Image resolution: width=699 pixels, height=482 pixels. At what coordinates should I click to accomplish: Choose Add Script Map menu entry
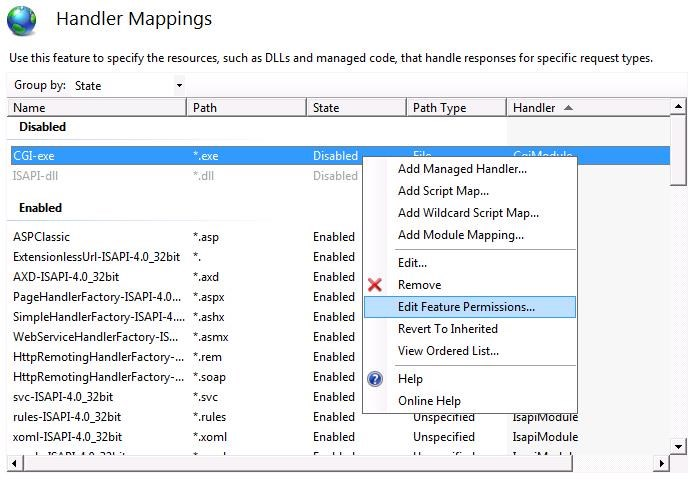click(443, 191)
